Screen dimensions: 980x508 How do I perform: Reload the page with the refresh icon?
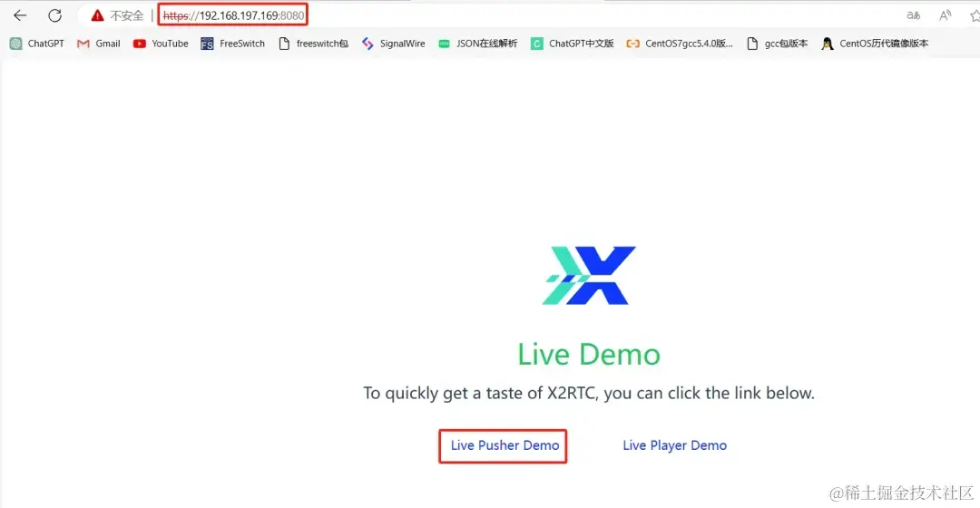point(55,15)
